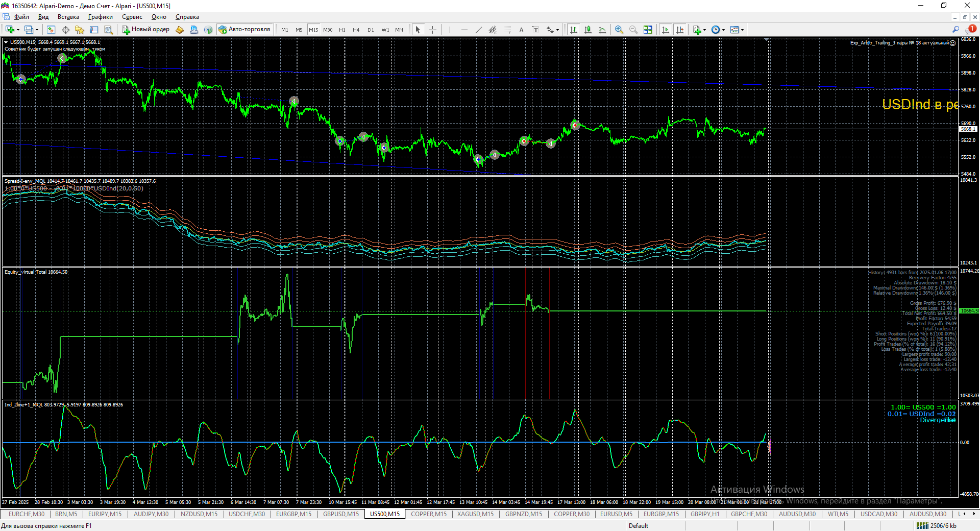Switch to the M1 timeframe
The width and height of the screenshot is (980, 531).
tap(285, 30)
